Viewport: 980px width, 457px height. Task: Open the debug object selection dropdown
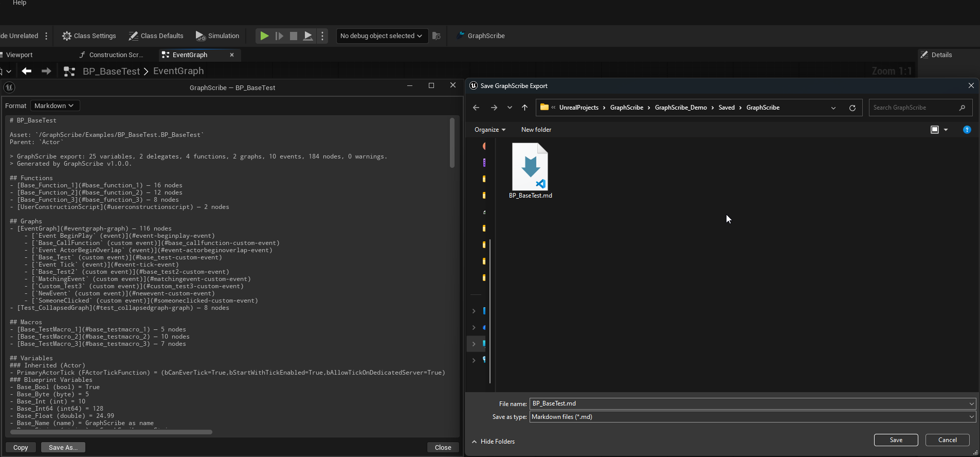click(382, 36)
